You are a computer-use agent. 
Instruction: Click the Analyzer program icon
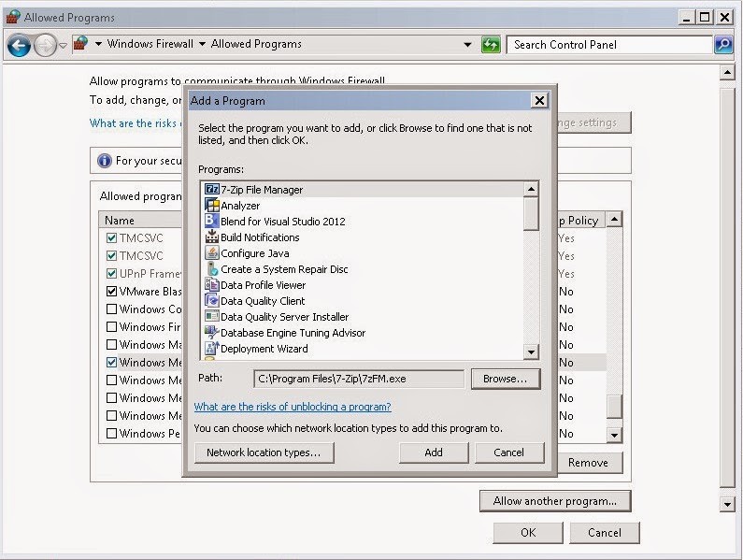coord(212,206)
